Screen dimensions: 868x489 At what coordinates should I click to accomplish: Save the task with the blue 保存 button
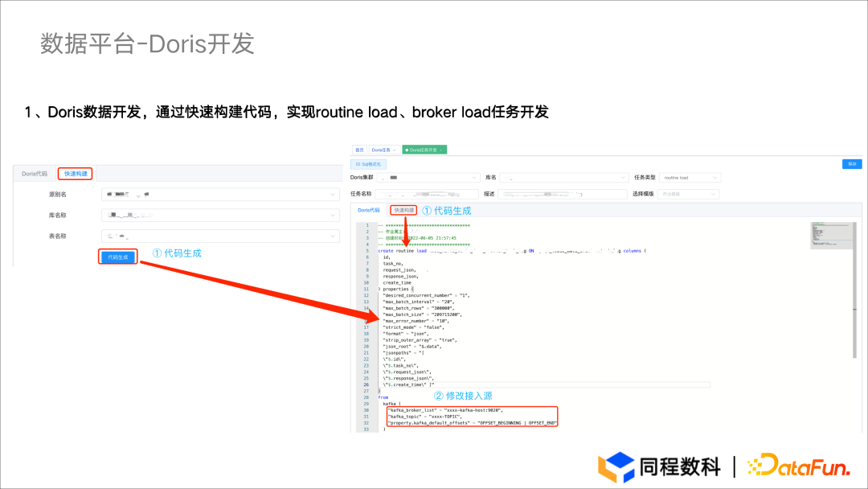point(852,164)
